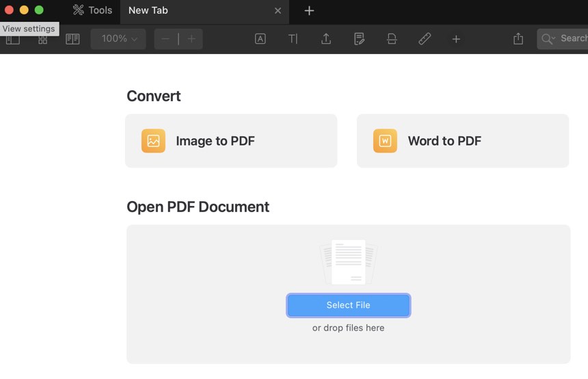
Task: Click the Select File button
Action: pos(349,305)
